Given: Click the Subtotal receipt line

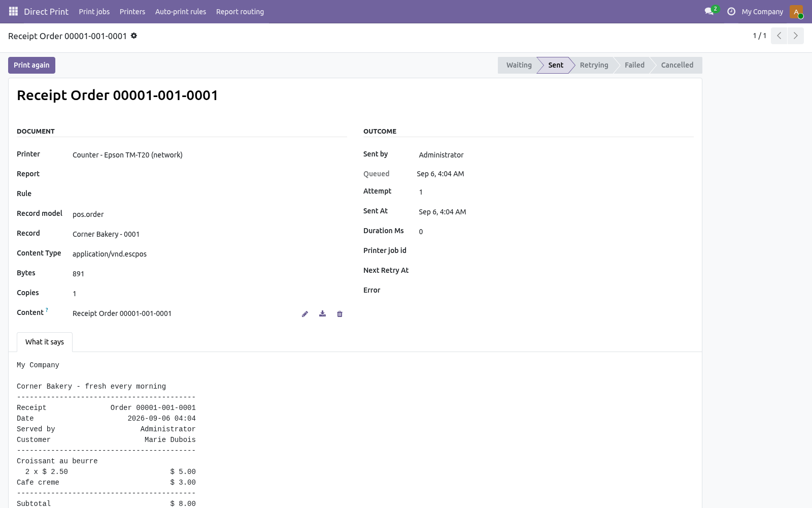Looking at the screenshot, I should (x=106, y=504).
